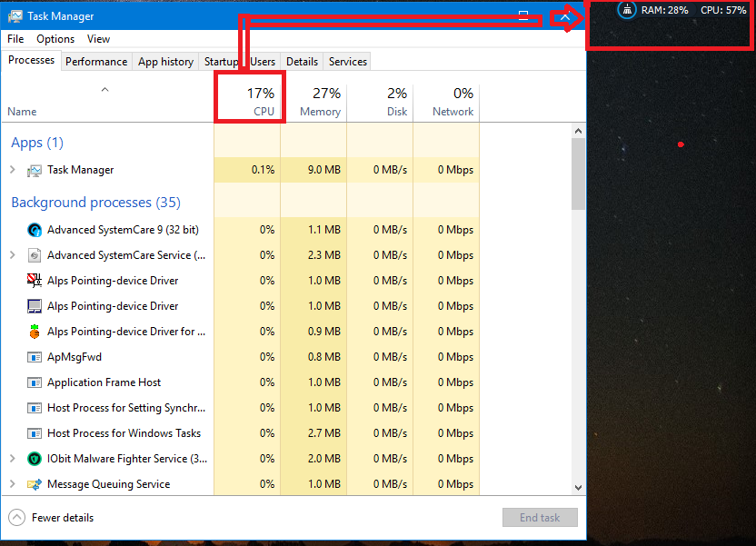Switch to the Users tab

tap(263, 62)
